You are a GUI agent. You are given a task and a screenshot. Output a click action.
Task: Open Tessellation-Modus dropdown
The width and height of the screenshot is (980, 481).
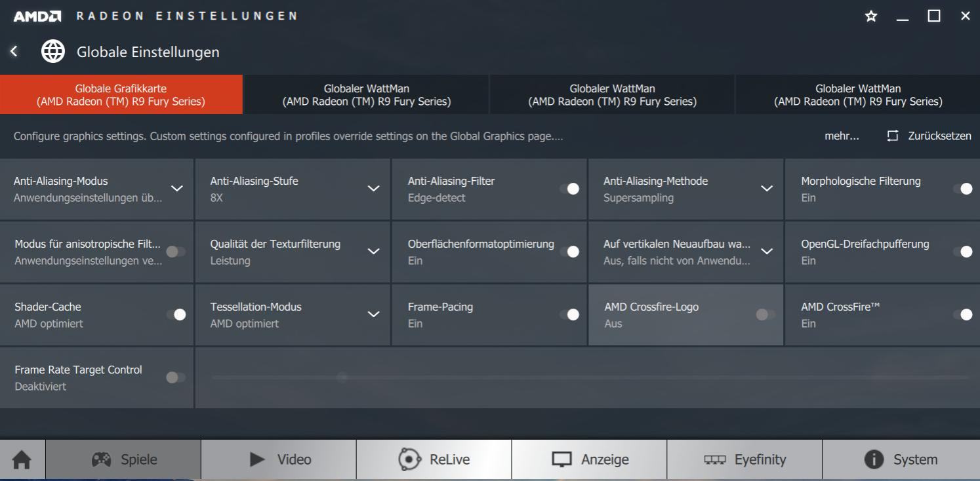coord(373,315)
